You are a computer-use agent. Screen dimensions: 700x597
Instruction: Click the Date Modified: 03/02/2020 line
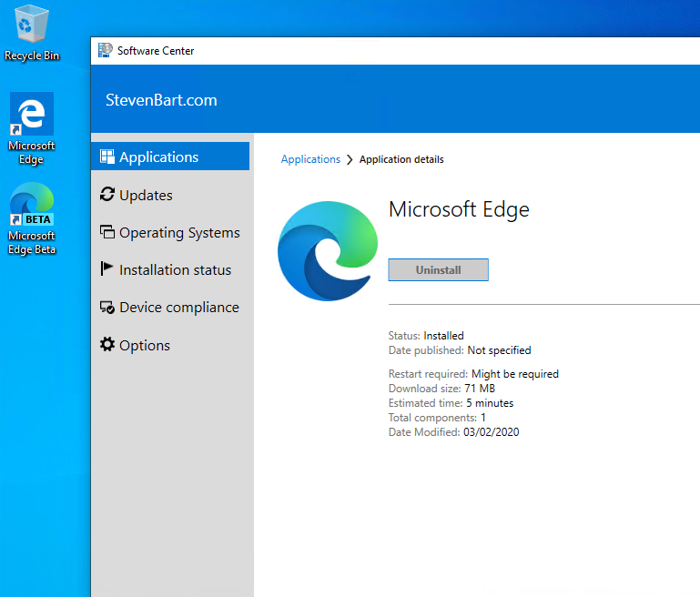pyautogui.click(x=453, y=432)
